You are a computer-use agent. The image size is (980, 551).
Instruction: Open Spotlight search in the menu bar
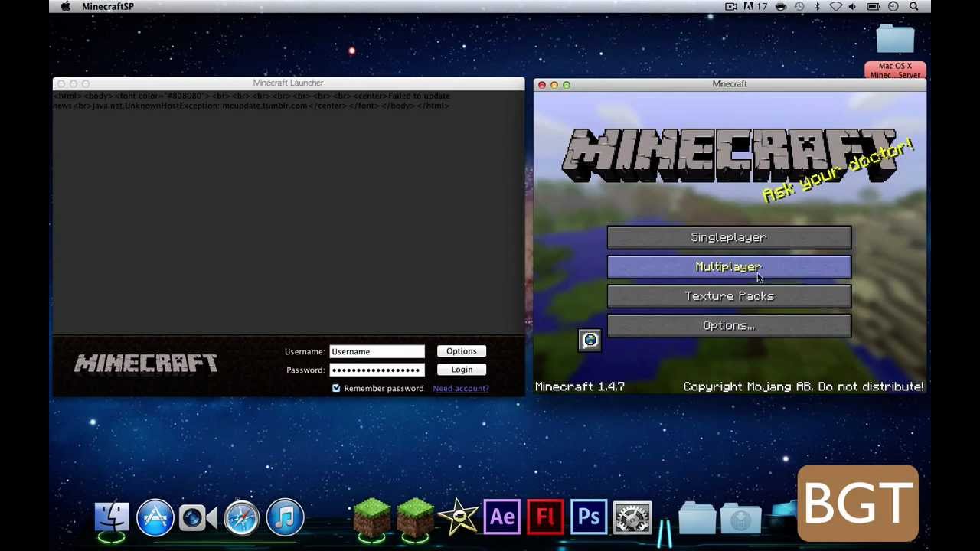913,7
